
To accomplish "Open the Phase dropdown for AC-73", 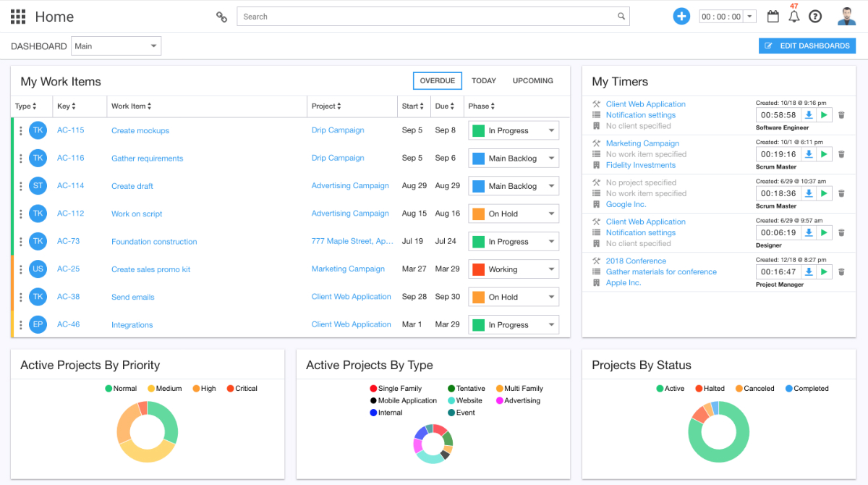I will point(514,242).
